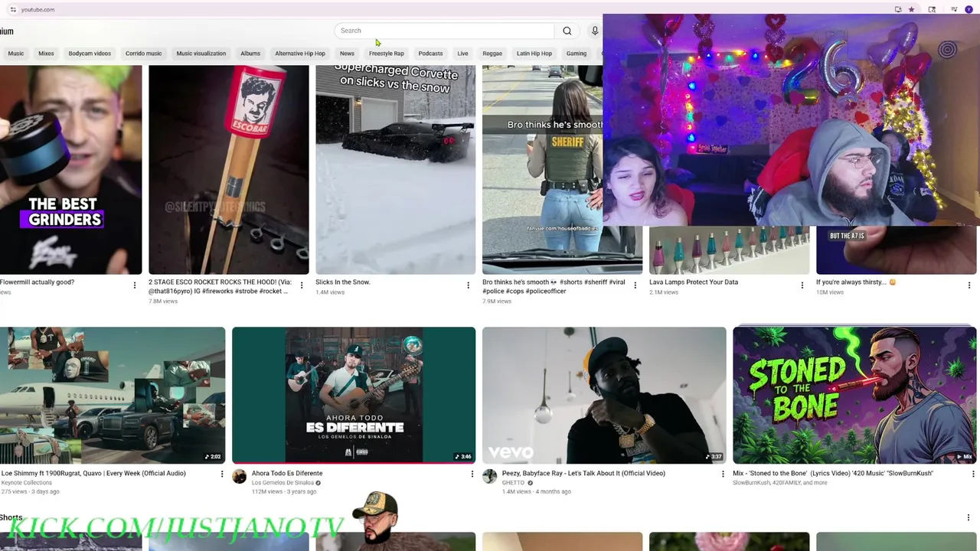Click the YouTube search field
Image resolution: width=980 pixels, height=551 pixels.
(x=445, y=31)
